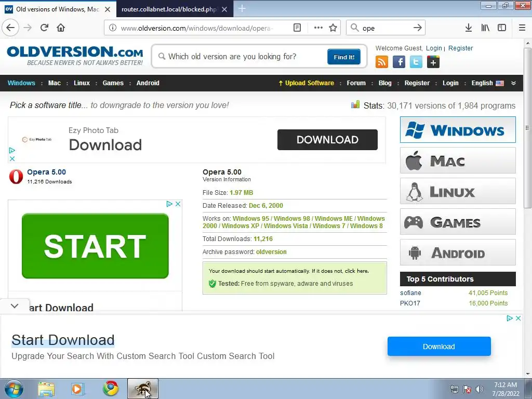Open the Windows menu in site navbar
The width and height of the screenshot is (532, 399).
coord(21,83)
